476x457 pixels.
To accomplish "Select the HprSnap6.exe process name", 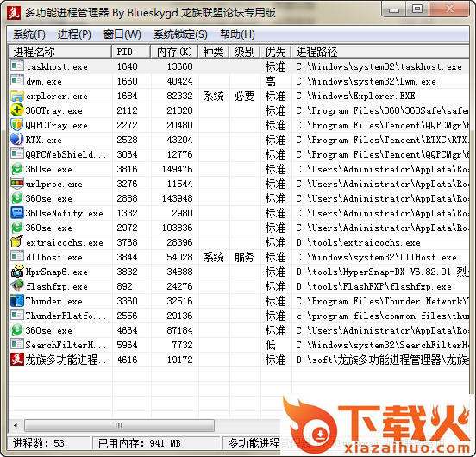I will coord(57,272).
